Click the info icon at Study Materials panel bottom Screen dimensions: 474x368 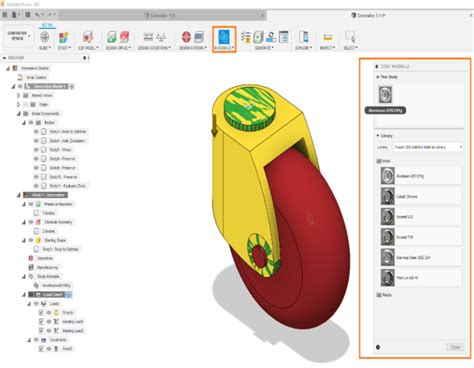coord(378,347)
